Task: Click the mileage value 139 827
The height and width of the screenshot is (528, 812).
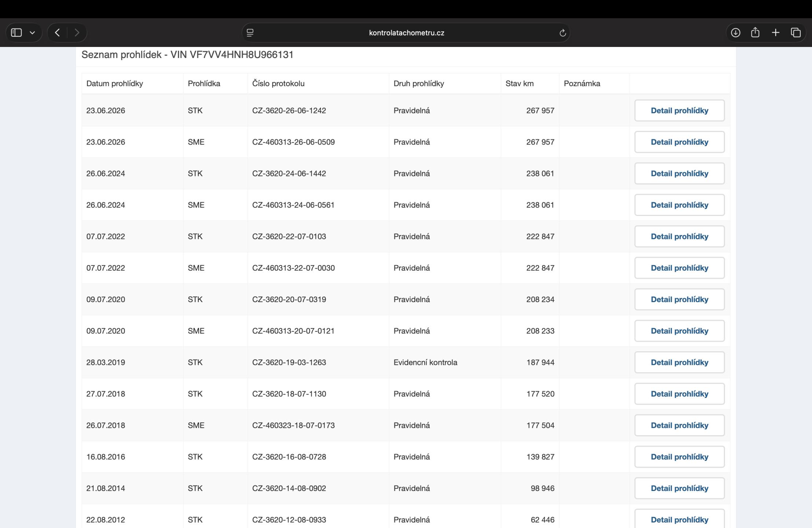Action: [540, 457]
